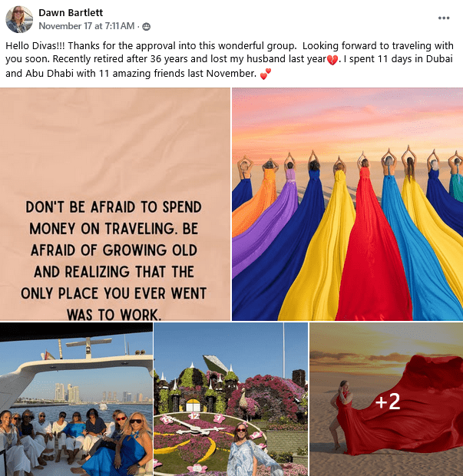Click the +2 more photos overlay
Viewport: 463px width, 476px height.
pos(387,402)
